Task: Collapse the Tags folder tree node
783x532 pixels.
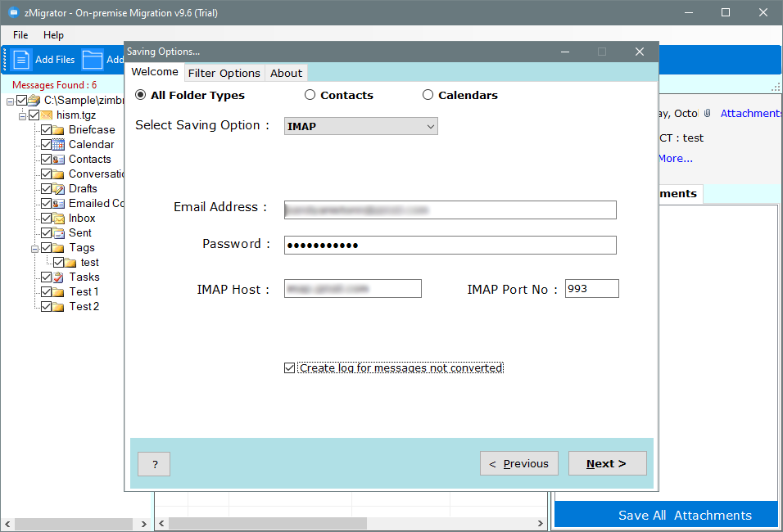Action: point(34,248)
